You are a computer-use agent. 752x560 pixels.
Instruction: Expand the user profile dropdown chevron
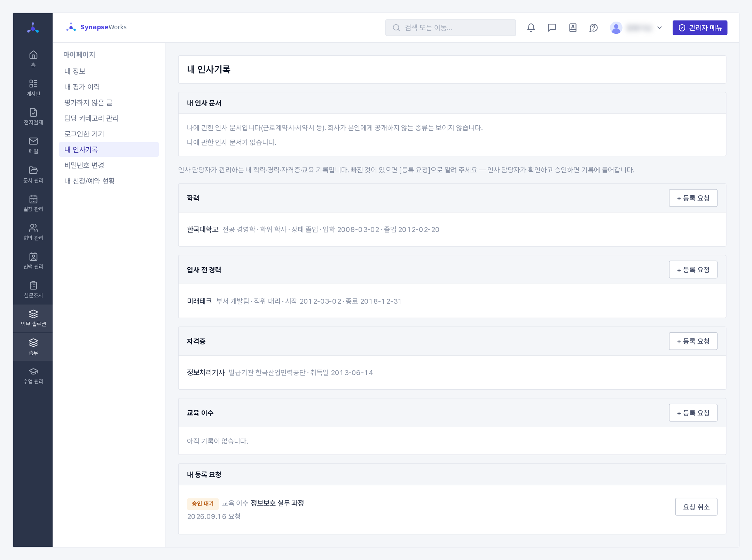(x=659, y=28)
